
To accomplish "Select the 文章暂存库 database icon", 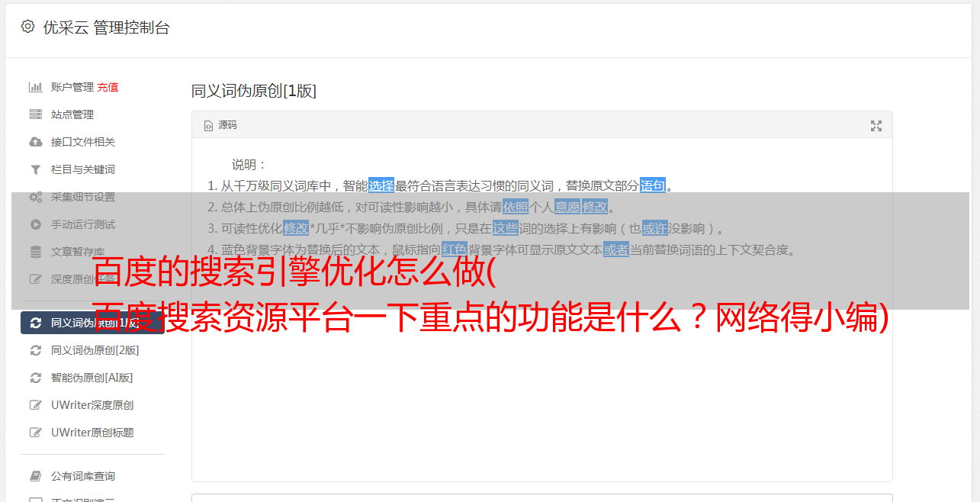I will point(36,252).
